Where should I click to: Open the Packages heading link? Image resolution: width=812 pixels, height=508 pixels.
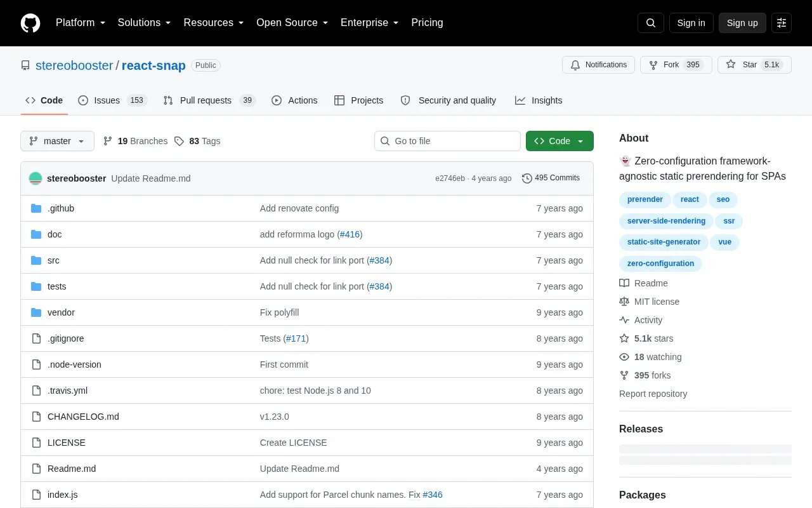643,495
